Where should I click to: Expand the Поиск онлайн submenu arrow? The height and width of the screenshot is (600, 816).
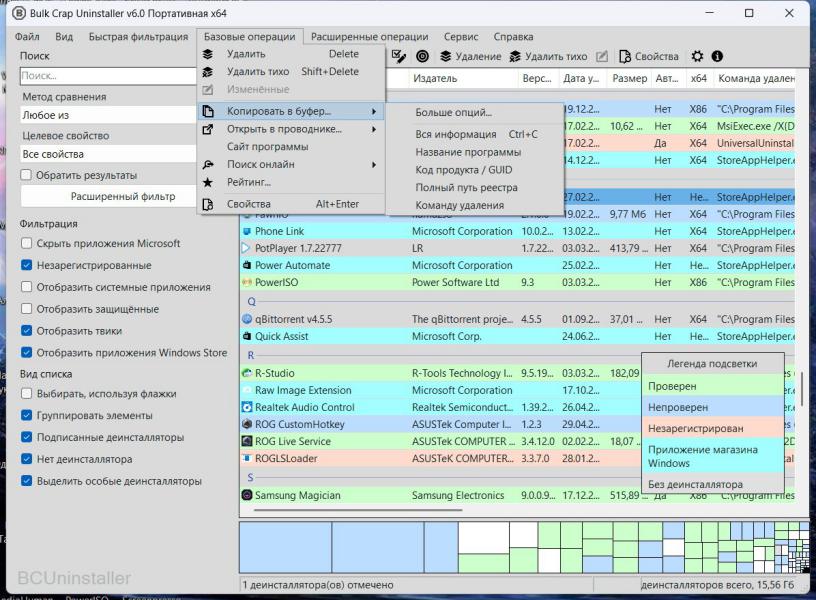point(374,165)
